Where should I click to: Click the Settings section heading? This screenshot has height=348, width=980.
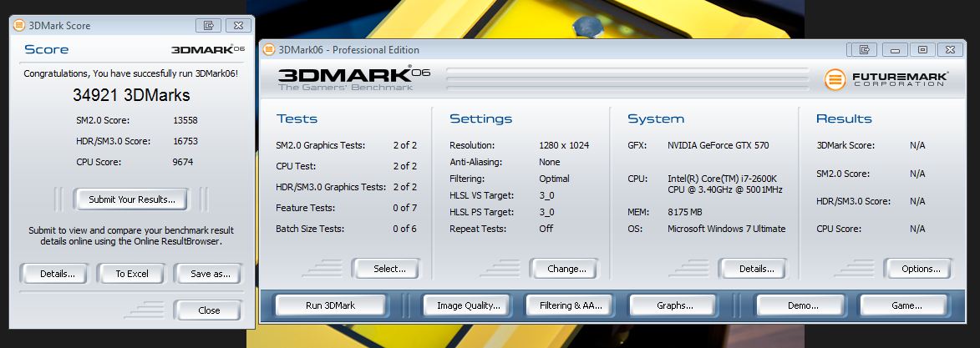pyautogui.click(x=480, y=119)
